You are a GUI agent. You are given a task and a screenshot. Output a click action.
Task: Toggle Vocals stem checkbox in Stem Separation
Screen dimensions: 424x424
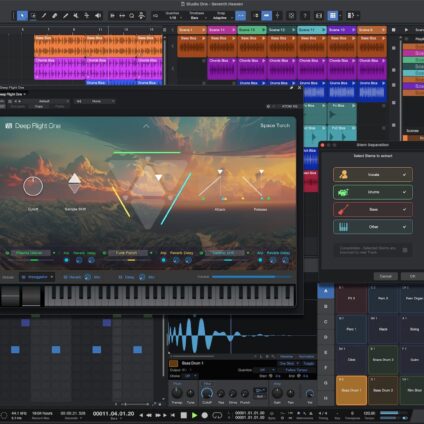tap(404, 175)
